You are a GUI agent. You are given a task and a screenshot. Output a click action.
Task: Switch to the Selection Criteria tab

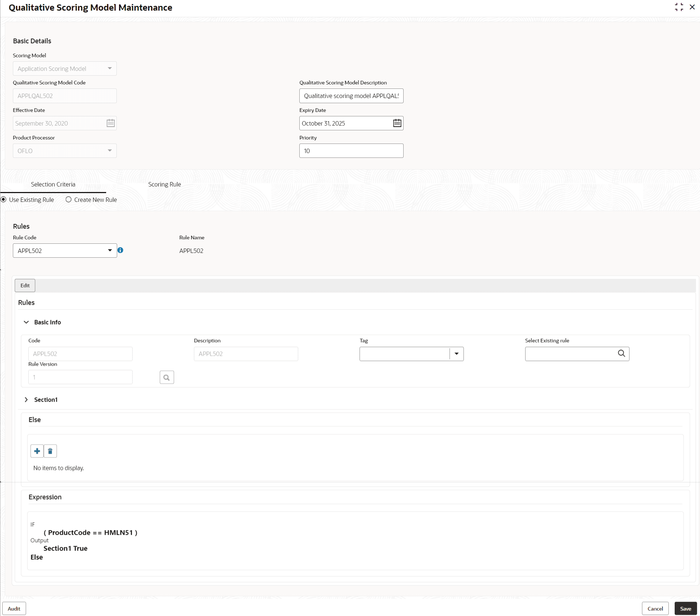tap(53, 184)
